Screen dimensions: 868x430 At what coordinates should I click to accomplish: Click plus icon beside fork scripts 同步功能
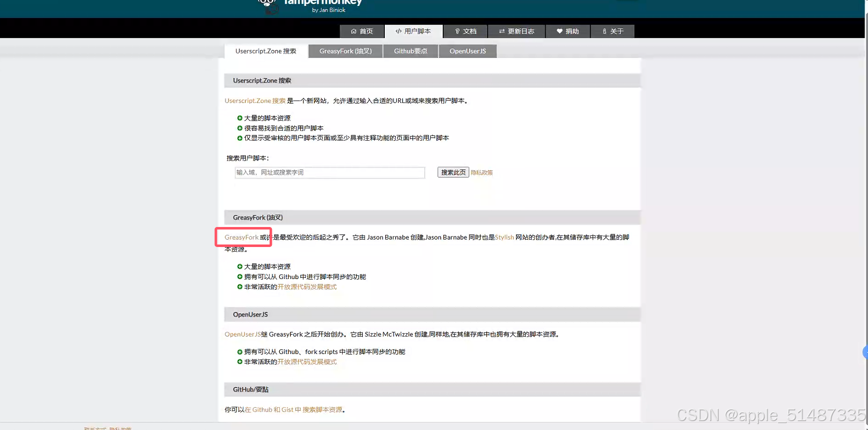coord(240,351)
